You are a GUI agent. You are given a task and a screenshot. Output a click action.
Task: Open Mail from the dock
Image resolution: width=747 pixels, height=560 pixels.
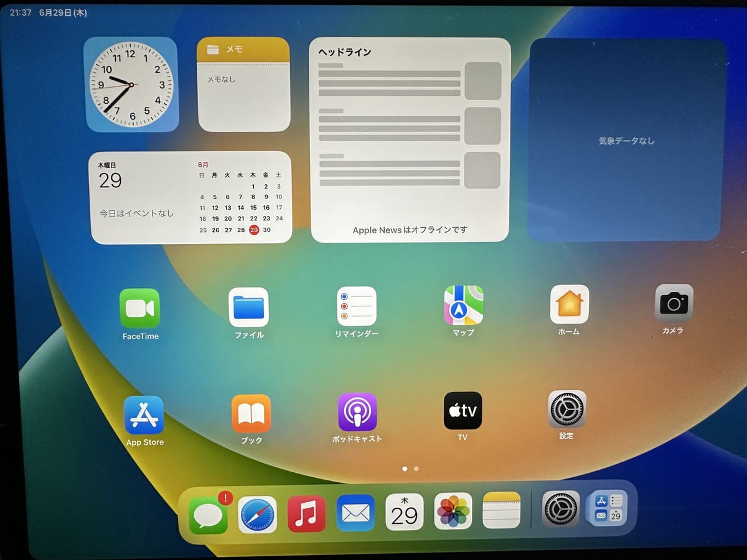(355, 513)
